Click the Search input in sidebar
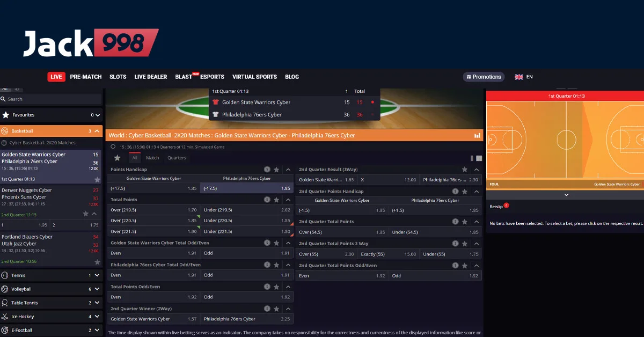Image resolution: width=644 pixels, height=337 pixels. (51, 99)
